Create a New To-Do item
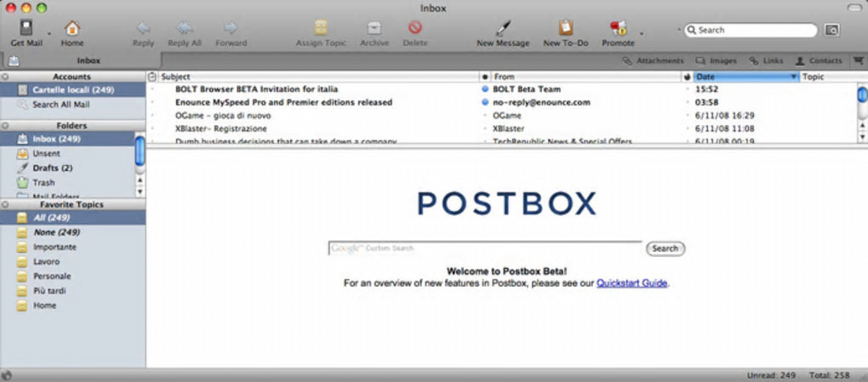Screen dimensions: 868x382 tap(565, 28)
